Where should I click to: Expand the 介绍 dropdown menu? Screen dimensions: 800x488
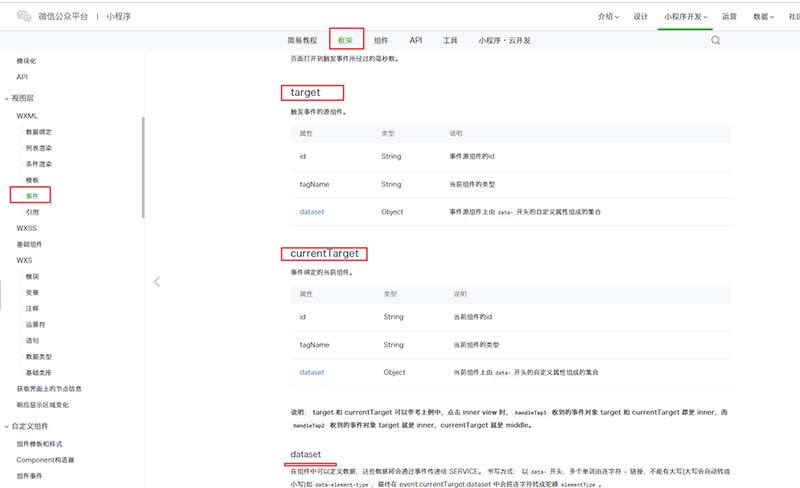pos(608,17)
